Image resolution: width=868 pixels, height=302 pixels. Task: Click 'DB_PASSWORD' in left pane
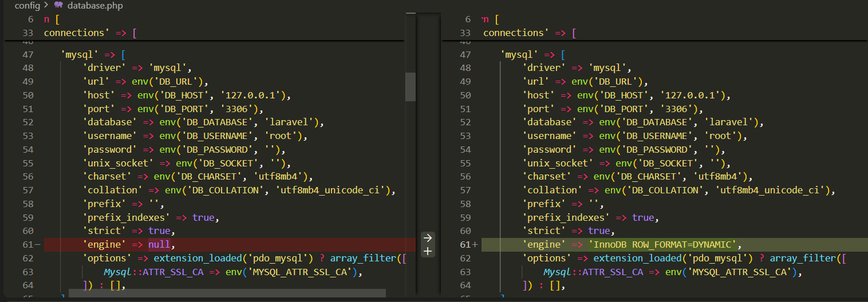coord(216,149)
